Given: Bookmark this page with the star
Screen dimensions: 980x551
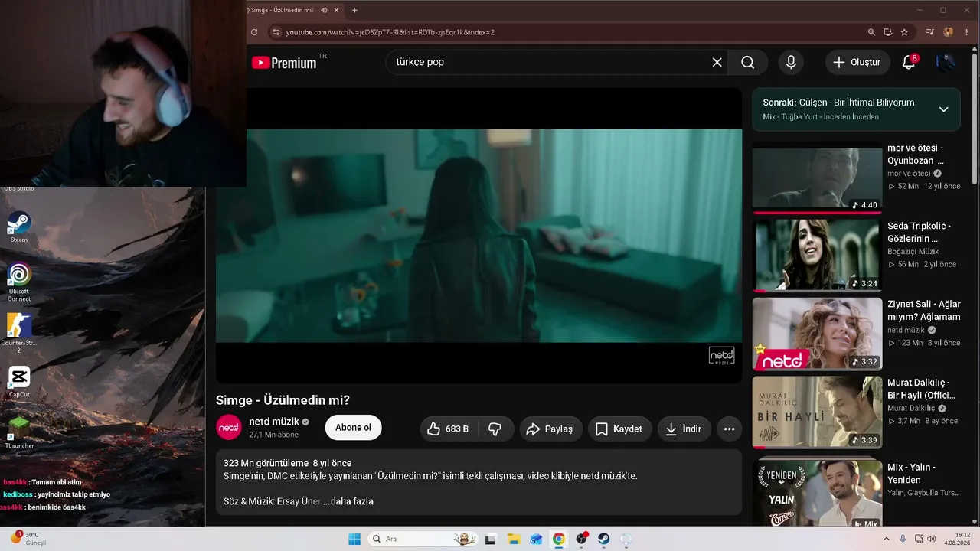Looking at the screenshot, I should point(904,32).
